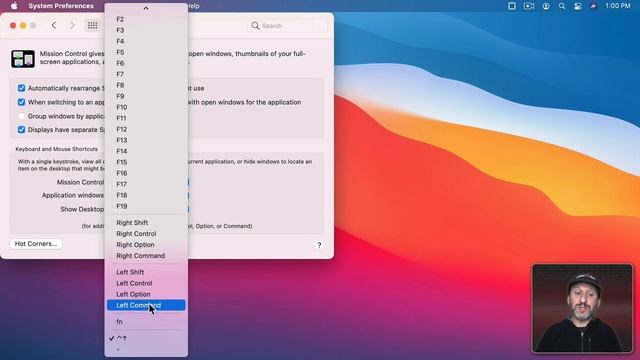Click the Mission Control pane icon
Screen dimensions: 640x360
pos(23,58)
